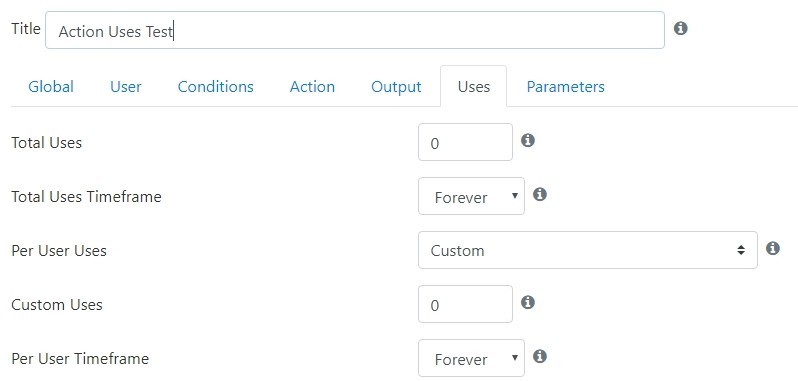Screen dimensions: 798x381
Task: Focus the Total Uses number field
Action: coord(465,142)
